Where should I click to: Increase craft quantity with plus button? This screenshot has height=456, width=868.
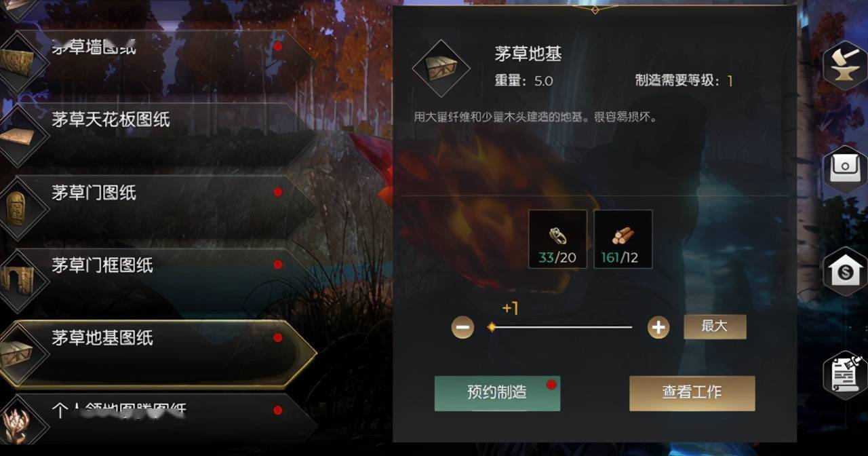(658, 328)
